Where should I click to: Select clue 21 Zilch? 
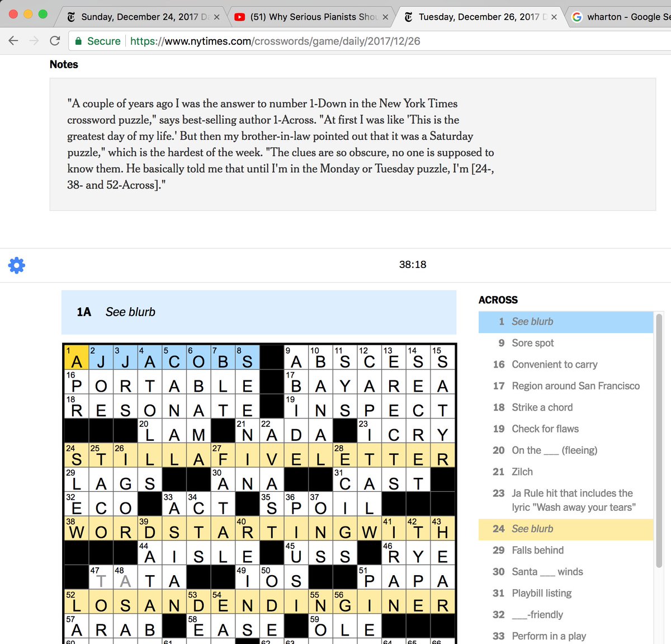pyautogui.click(x=566, y=472)
